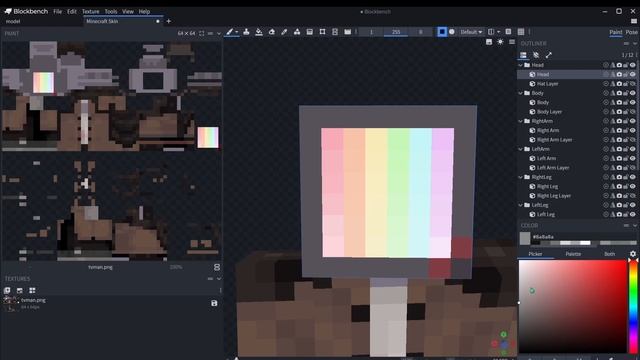
Task: Click the current color swatch
Action: click(525, 238)
